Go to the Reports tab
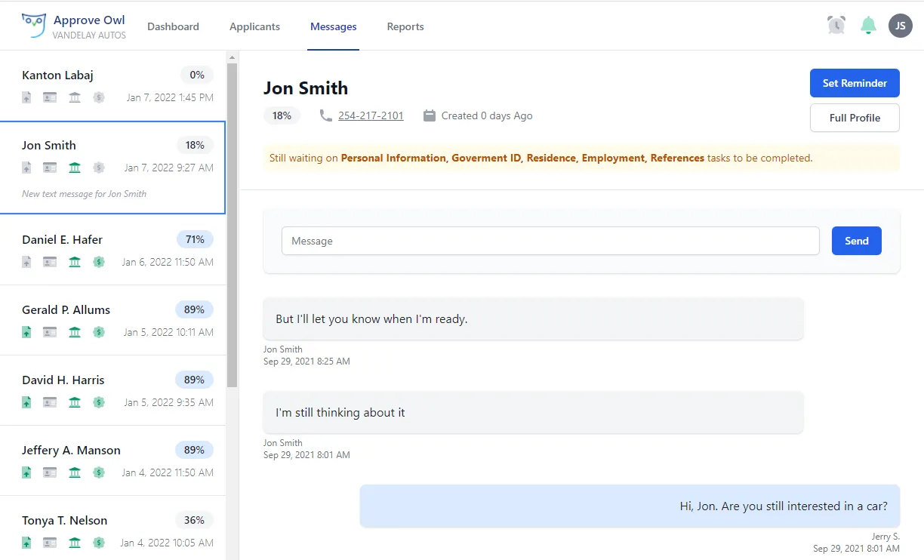Viewport: 924px width, 560px height. click(x=405, y=26)
